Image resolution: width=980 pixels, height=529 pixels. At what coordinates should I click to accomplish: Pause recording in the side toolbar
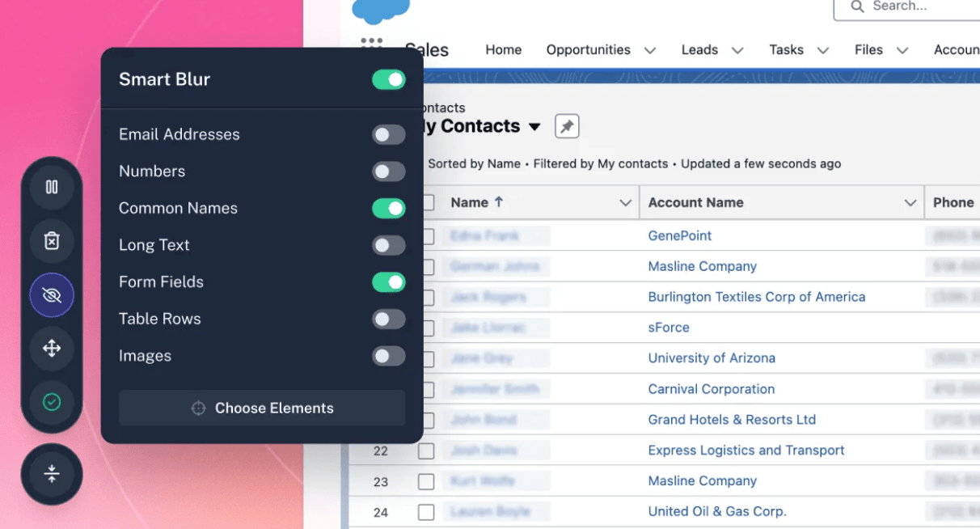(52, 188)
